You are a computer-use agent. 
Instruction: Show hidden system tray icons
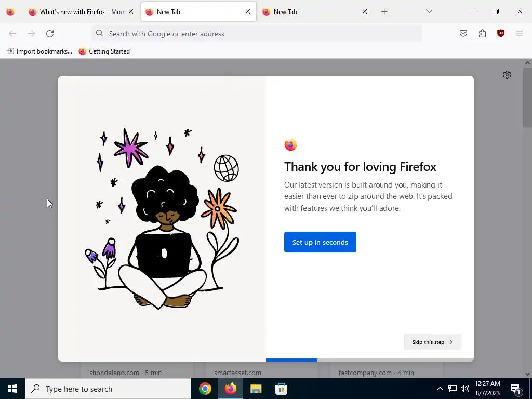point(440,389)
